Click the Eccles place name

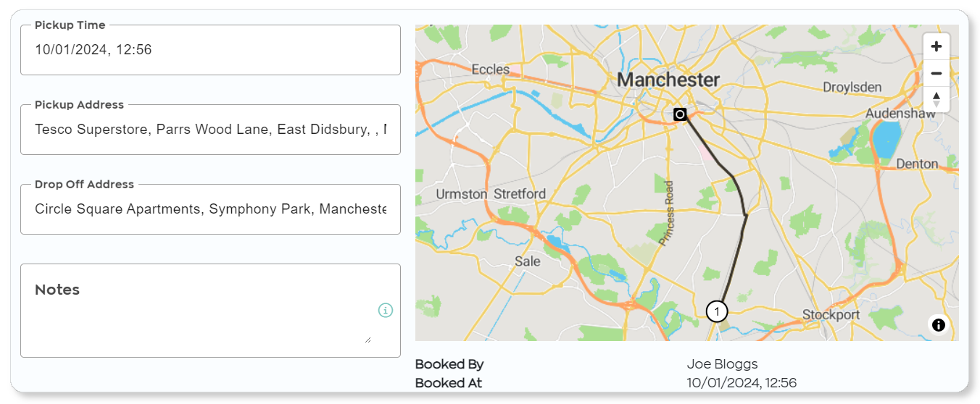[491, 70]
